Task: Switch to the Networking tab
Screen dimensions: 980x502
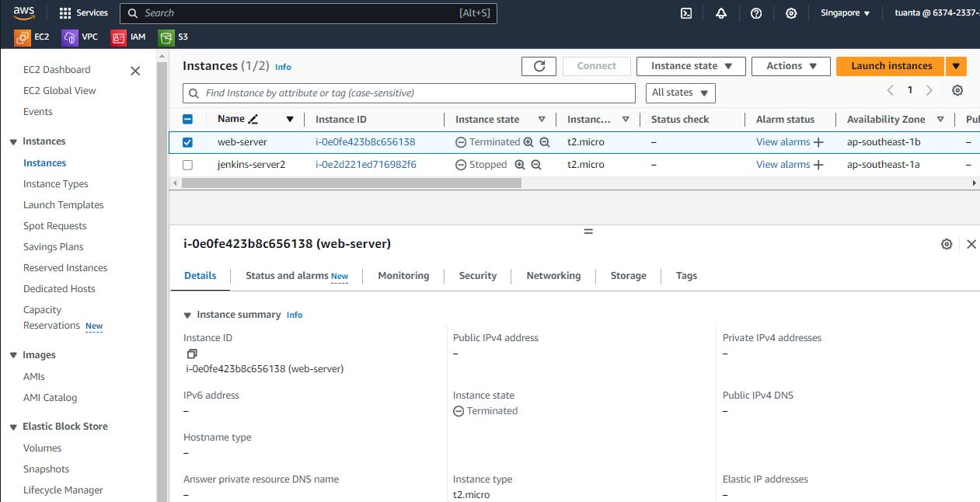Action: (553, 276)
